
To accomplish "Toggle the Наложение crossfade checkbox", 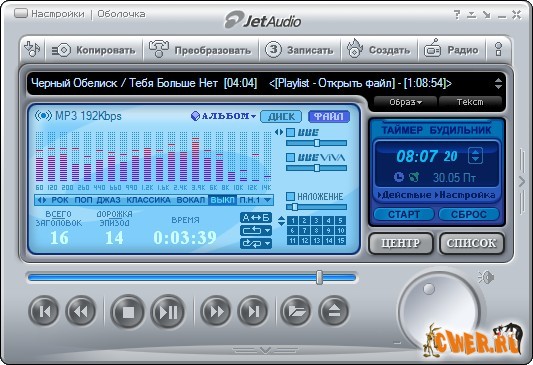I will [x=290, y=196].
